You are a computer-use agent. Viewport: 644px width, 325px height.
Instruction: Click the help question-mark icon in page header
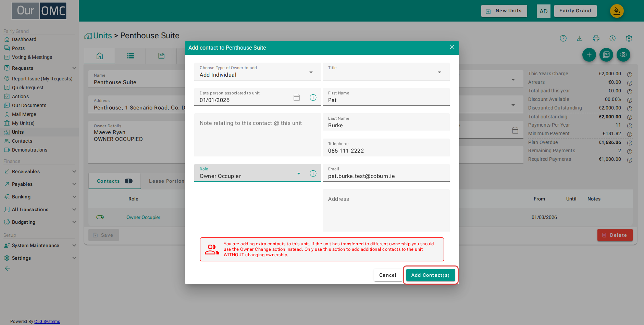[563, 38]
